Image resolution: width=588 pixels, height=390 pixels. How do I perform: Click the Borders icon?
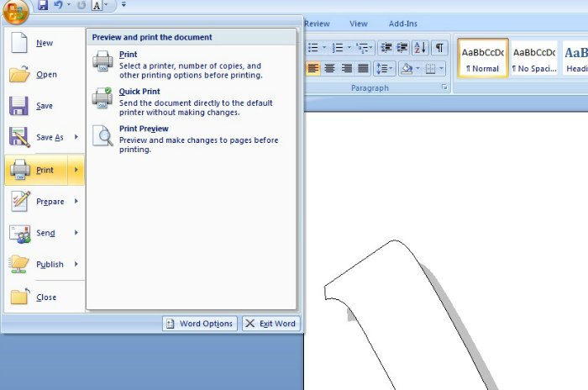click(x=430, y=68)
